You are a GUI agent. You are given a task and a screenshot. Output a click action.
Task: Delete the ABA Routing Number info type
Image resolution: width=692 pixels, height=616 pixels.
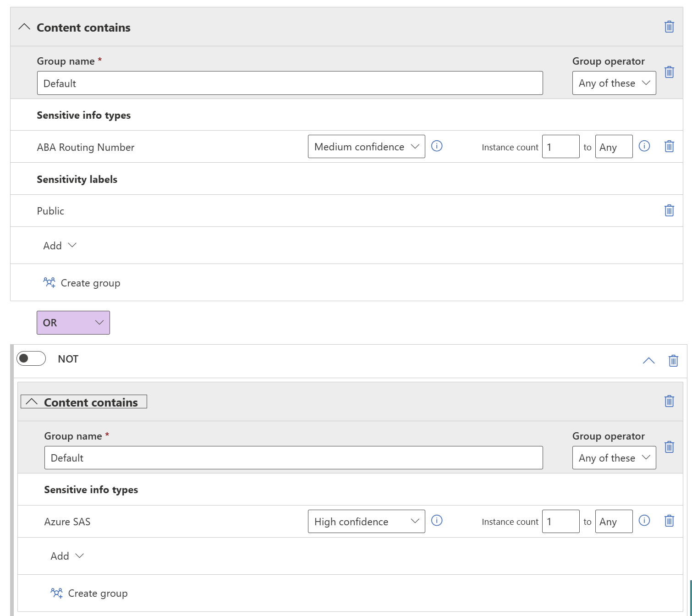[x=669, y=146]
